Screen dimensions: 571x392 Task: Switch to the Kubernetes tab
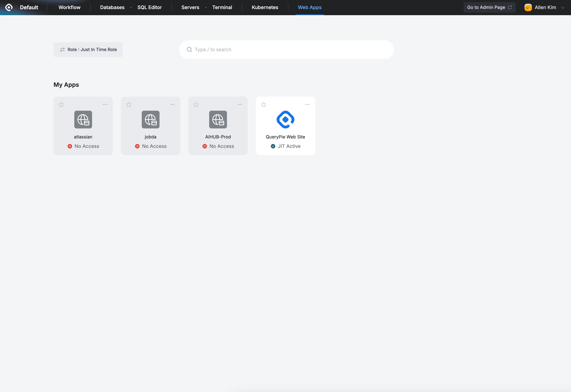click(x=265, y=7)
